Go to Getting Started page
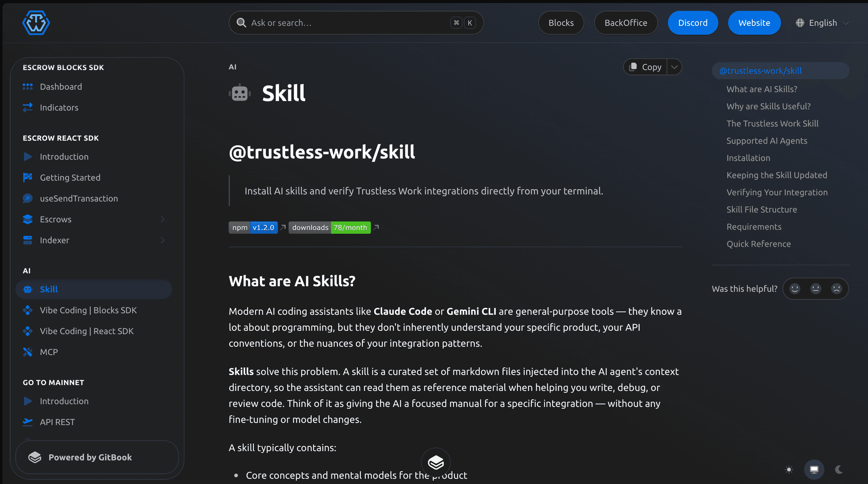868x484 pixels. (94, 177)
